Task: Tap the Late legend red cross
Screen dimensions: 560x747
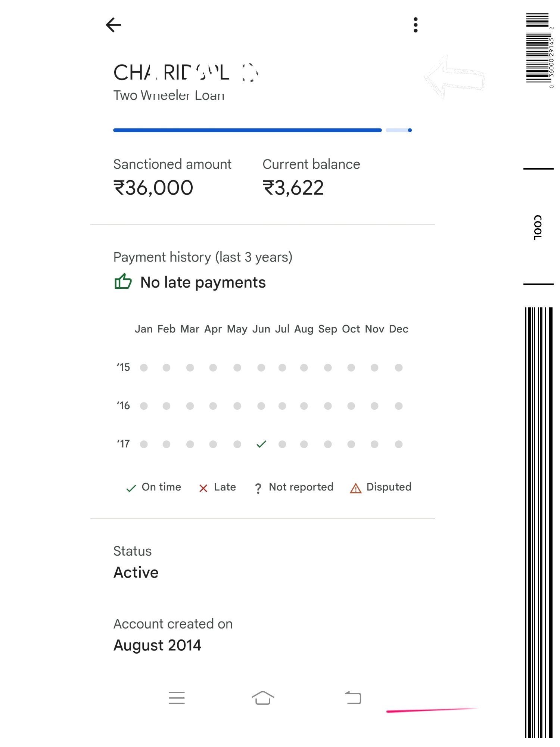Action: pos(203,488)
